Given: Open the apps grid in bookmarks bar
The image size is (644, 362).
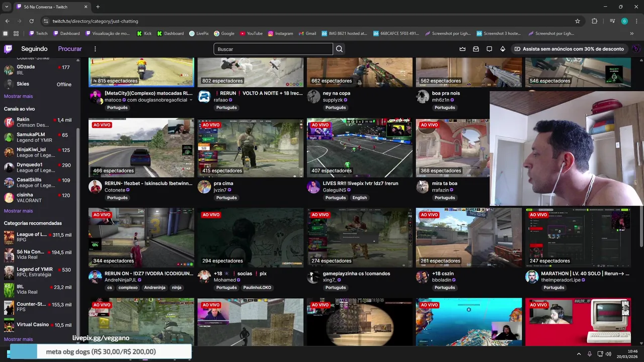Looking at the screenshot, I should pyautogui.click(x=16, y=34).
